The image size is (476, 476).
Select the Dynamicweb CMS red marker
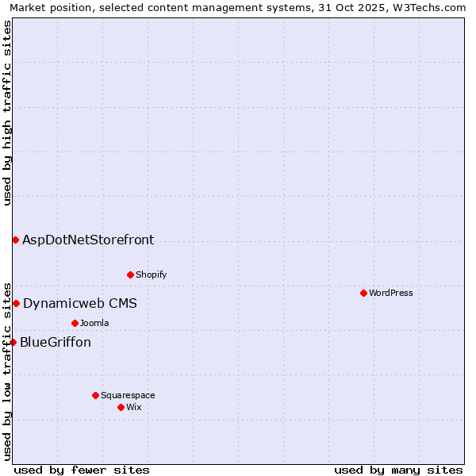pyautogui.click(x=16, y=303)
